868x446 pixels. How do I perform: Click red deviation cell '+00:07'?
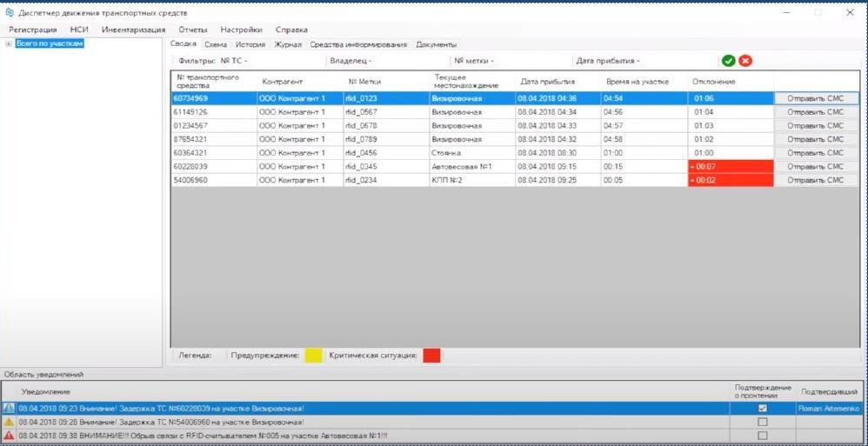pos(731,167)
